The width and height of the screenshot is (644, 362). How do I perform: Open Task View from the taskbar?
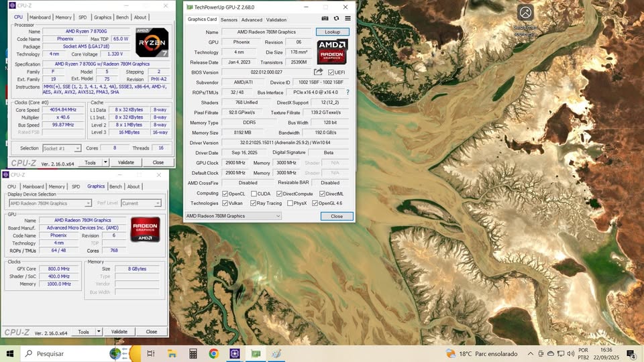pyautogui.click(x=151, y=353)
